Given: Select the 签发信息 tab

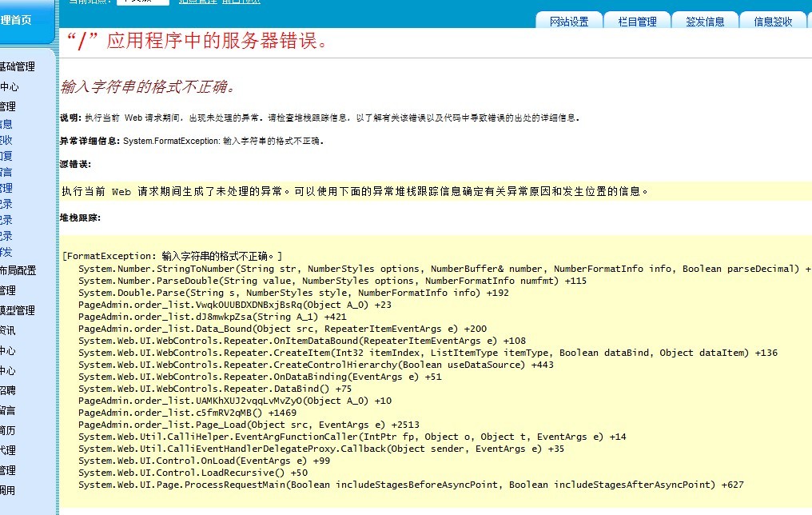Looking at the screenshot, I should point(705,22).
